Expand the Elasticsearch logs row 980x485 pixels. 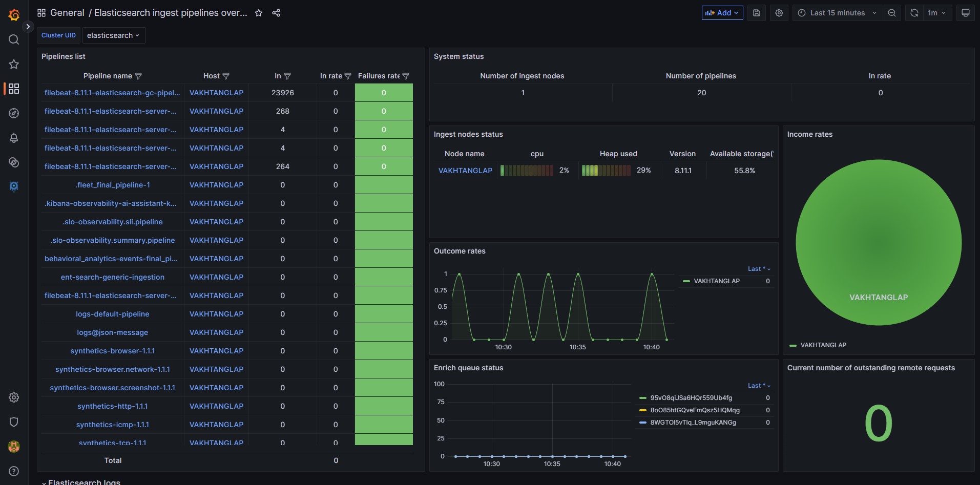tap(81, 482)
